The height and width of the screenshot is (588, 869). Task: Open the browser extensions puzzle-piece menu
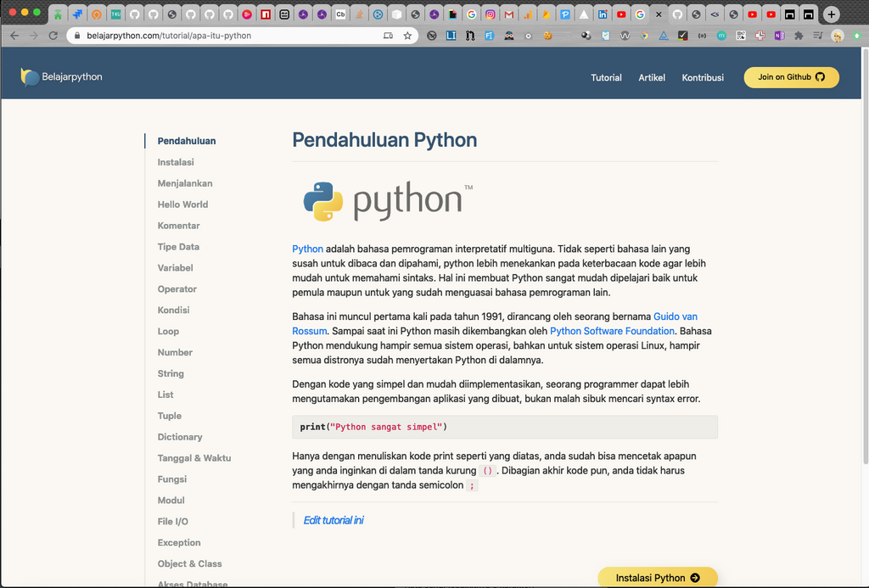799,35
